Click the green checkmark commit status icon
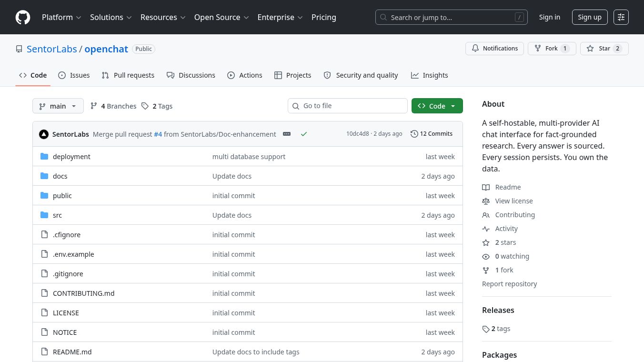 [x=304, y=134]
